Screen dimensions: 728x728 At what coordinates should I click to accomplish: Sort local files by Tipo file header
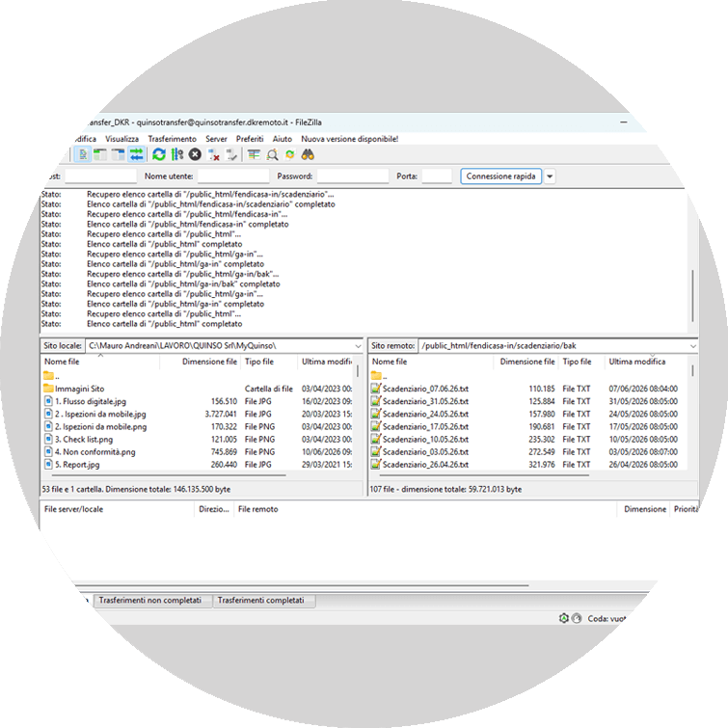tap(269, 362)
